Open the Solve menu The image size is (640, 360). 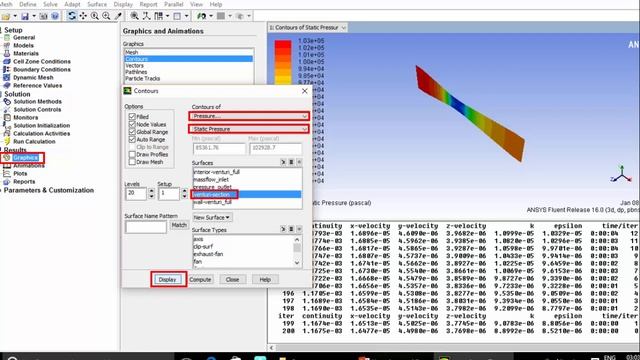pyautogui.click(x=50, y=4)
